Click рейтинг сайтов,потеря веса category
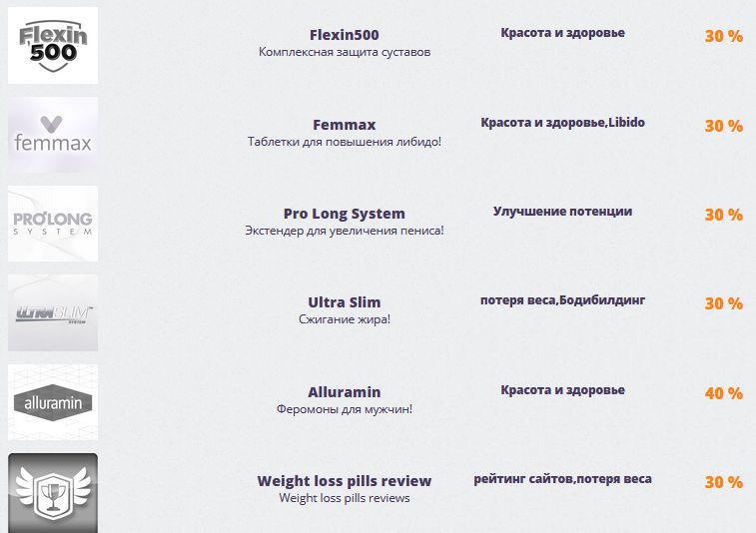 pyautogui.click(x=562, y=479)
